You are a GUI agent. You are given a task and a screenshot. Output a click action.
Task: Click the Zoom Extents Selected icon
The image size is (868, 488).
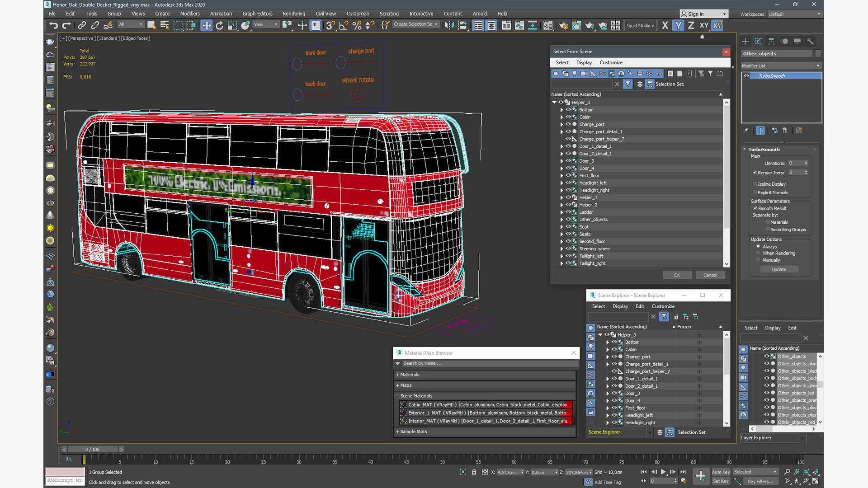tap(806, 472)
